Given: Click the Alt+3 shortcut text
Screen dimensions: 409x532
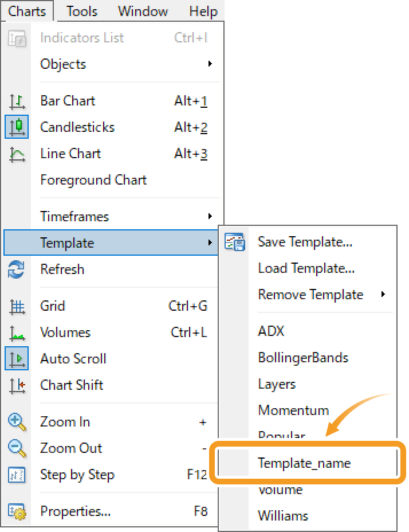Looking at the screenshot, I should click(191, 154).
